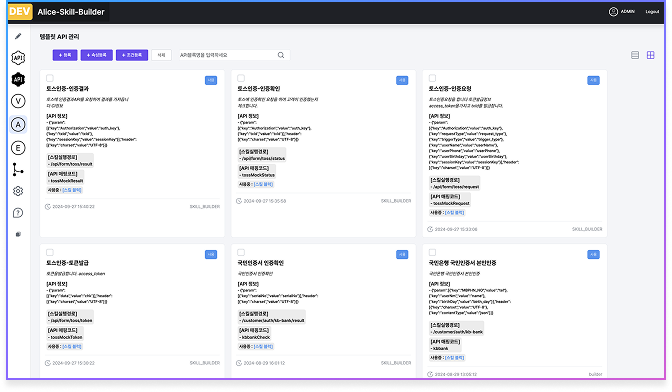Click clock icon on tossMockRequest card

[x=430, y=229]
